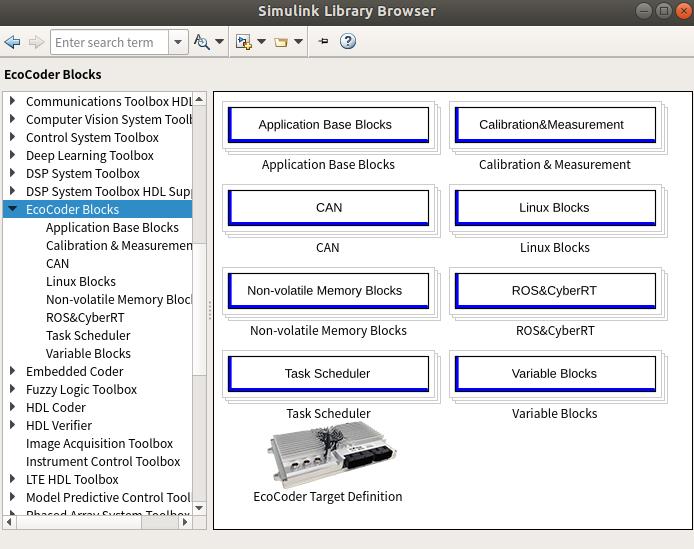Click the search options magnifier icon

tap(201, 42)
